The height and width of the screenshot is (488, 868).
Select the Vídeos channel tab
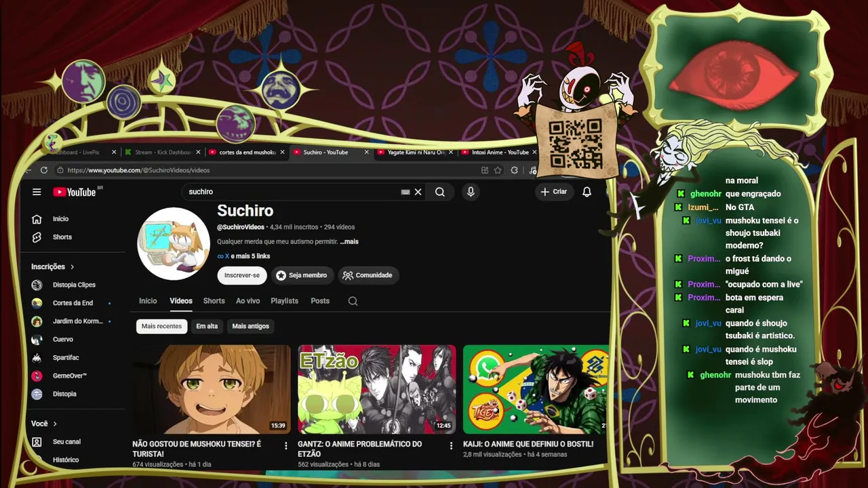[181, 301]
